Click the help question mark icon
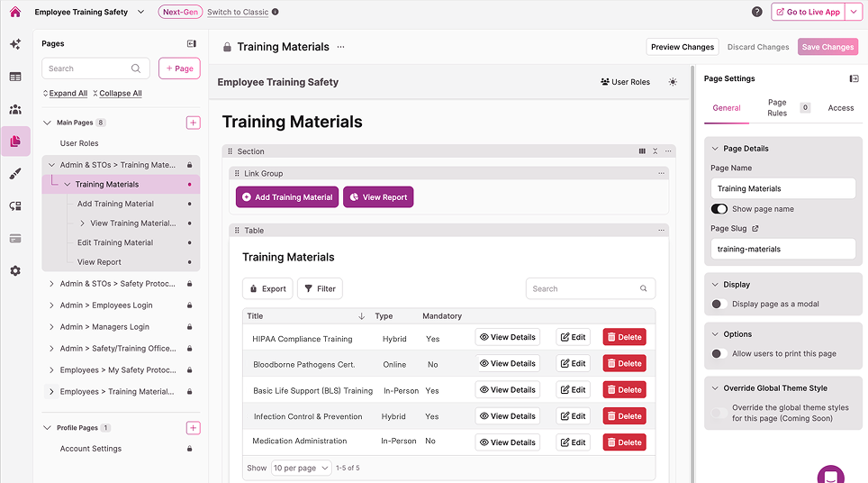This screenshot has width=868, height=483. [757, 12]
